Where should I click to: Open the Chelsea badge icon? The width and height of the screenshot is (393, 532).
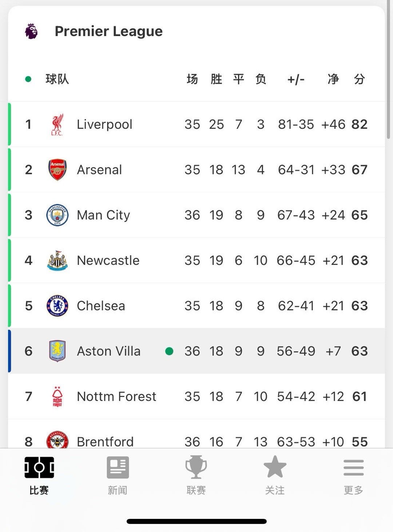coord(57,306)
